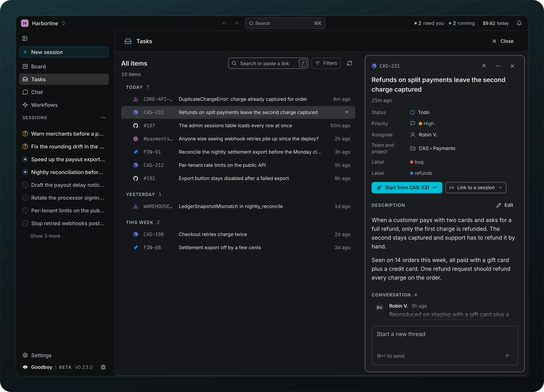Click the assignee person icon beside Robin V.
This screenshot has width=544, height=392.
[x=413, y=135]
